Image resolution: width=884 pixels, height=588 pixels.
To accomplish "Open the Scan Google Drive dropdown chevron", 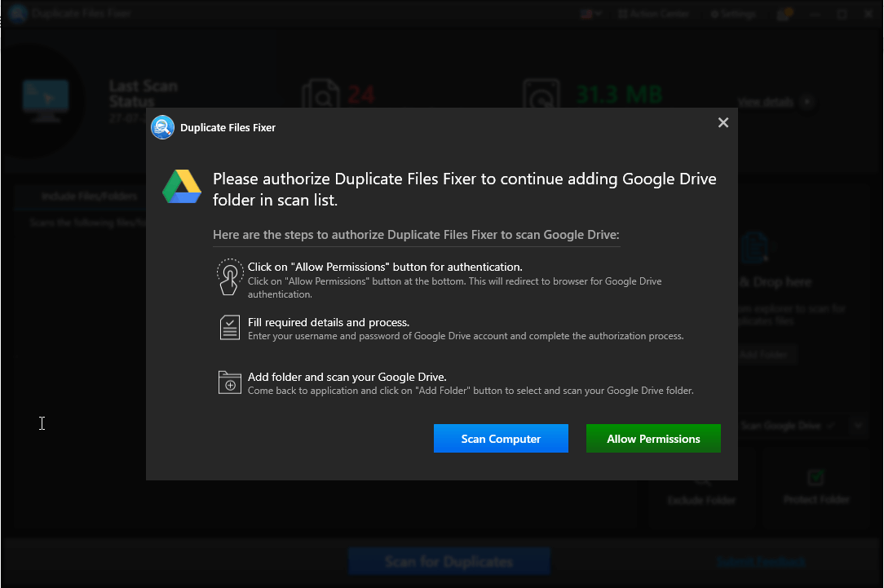I will (x=858, y=425).
